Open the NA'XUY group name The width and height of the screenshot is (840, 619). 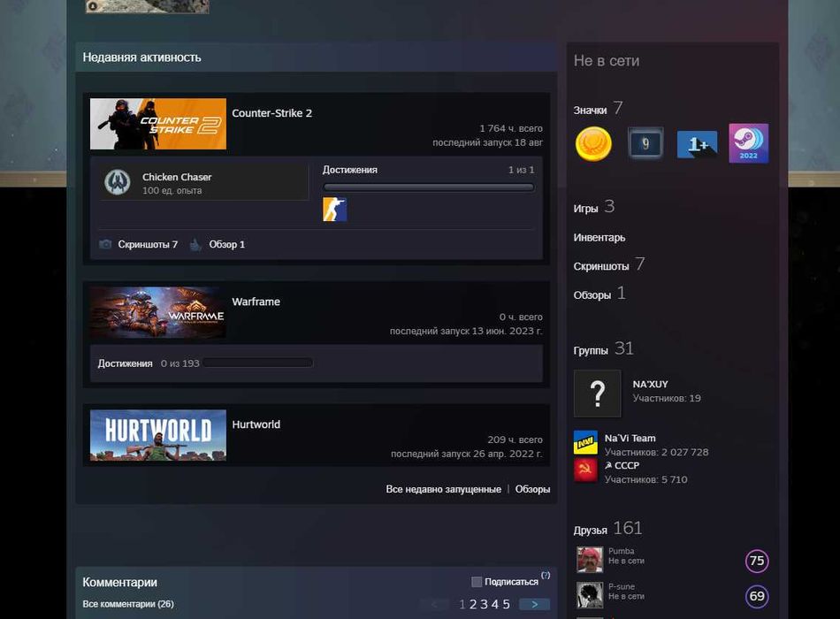[x=651, y=385]
